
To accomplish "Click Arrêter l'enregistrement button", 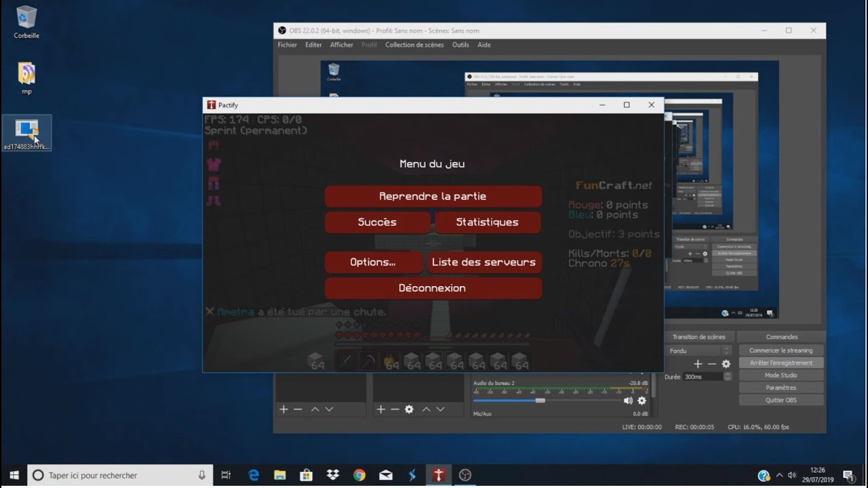I will pos(781,363).
